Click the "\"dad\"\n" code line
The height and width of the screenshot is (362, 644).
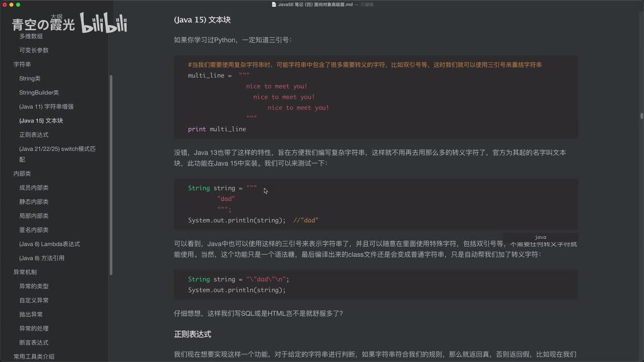pos(238,279)
